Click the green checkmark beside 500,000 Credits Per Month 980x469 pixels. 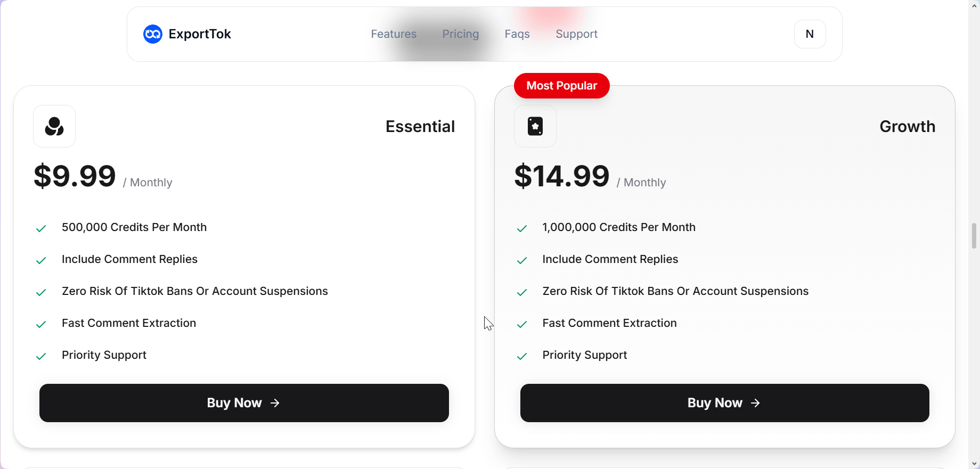(41, 228)
